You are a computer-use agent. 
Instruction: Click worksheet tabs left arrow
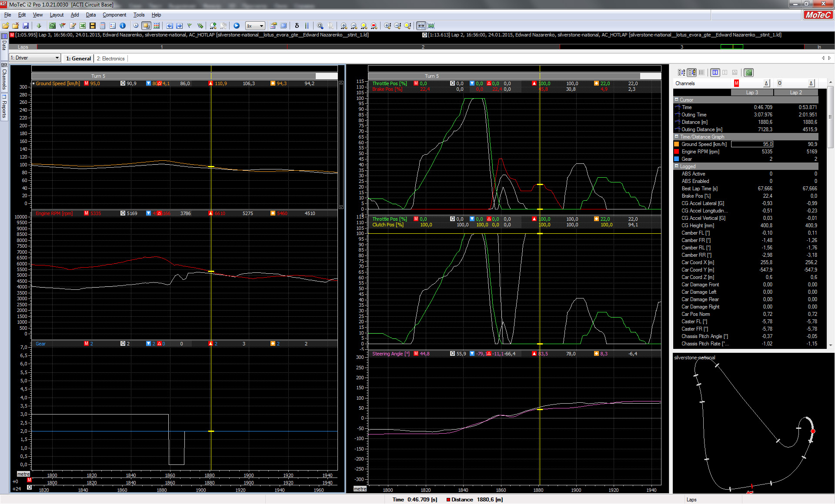(823, 58)
